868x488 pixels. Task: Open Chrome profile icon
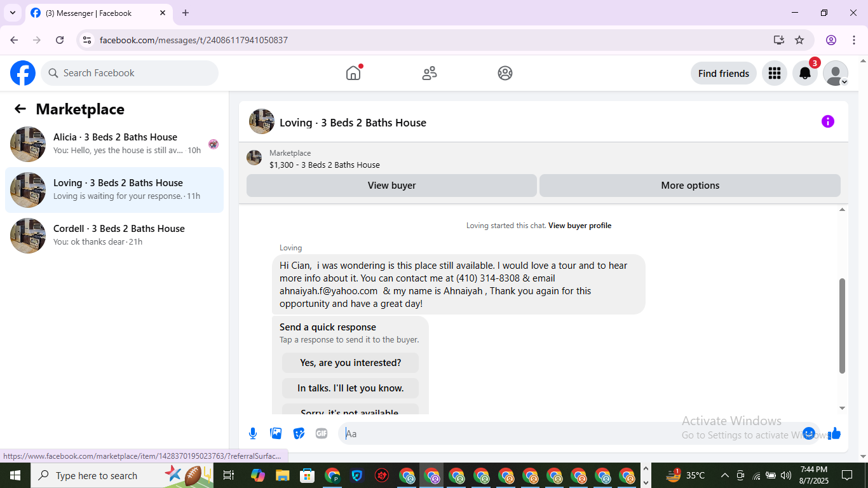(831, 40)
